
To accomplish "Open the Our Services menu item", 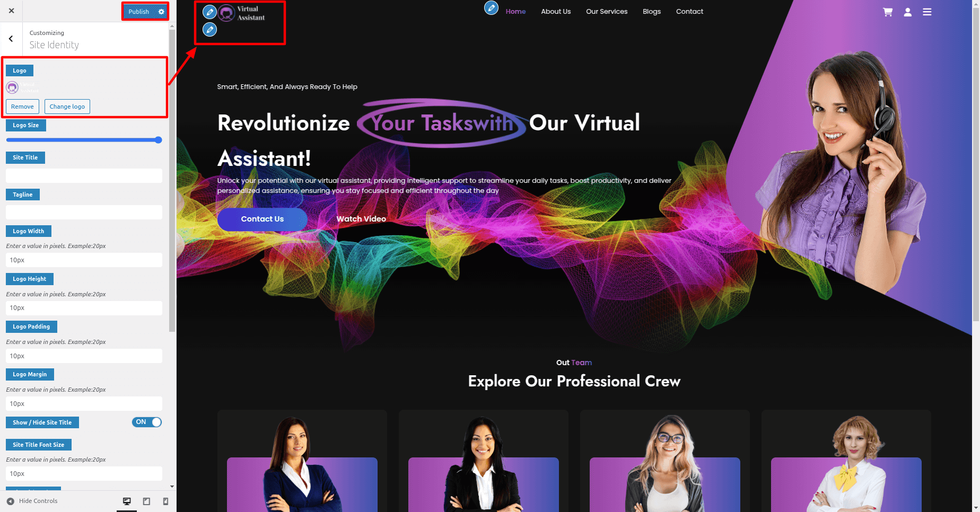I will [607, 12].
